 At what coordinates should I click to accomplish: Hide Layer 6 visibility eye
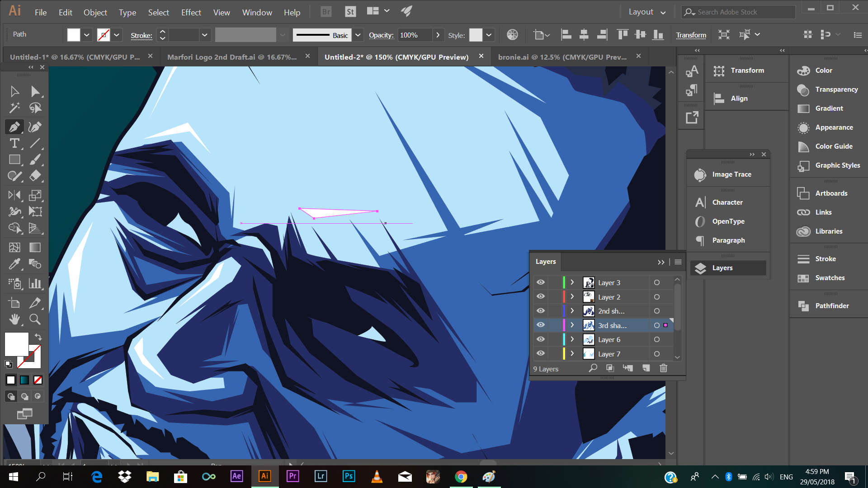[541, 339]
